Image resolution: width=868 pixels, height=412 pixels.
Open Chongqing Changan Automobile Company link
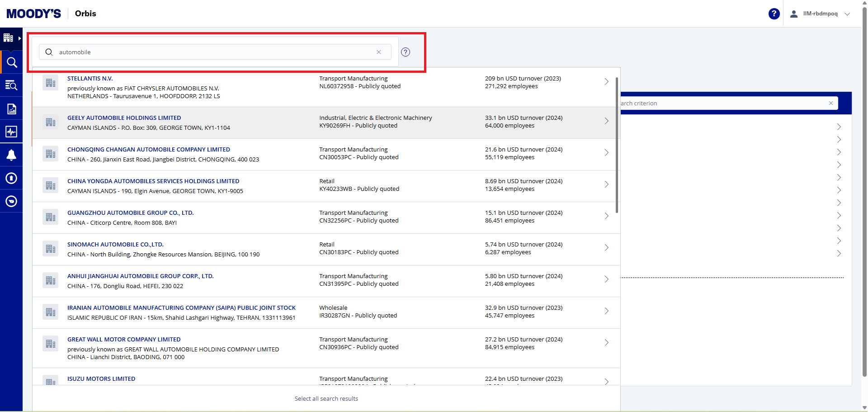pos(148,150)
